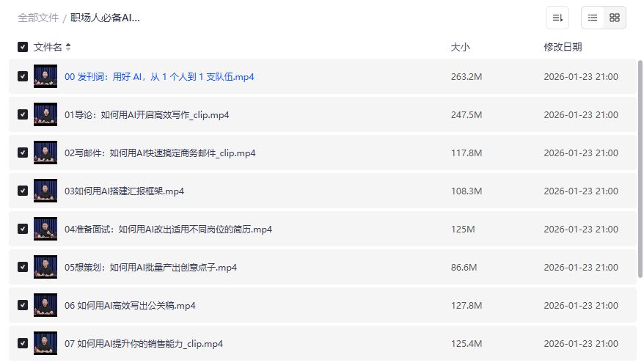Viewport: 644px width, 363px height.
Task: Go to 全部文件 in the breadcrumb
Action: [x=38, y=18]
